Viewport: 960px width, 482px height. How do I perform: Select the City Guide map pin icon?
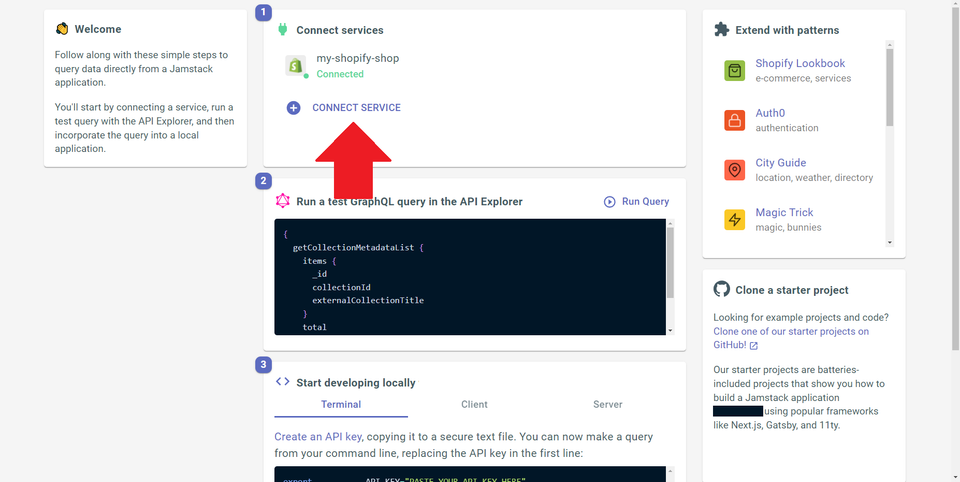(x=735, y=170)
